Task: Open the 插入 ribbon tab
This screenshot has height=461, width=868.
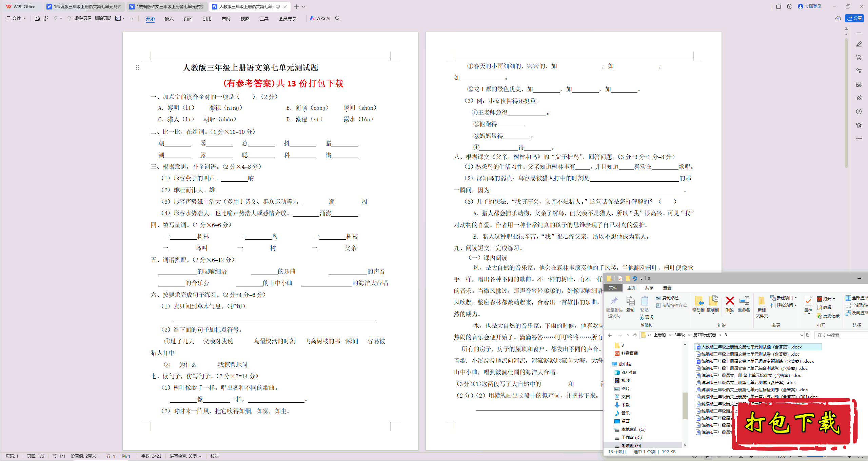Action: (169, 19)
